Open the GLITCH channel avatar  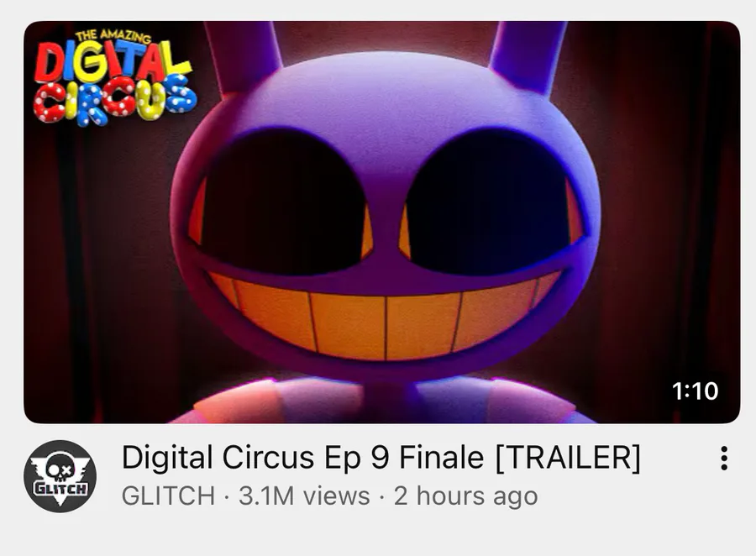pyautogui.click(x=60, y=476)
